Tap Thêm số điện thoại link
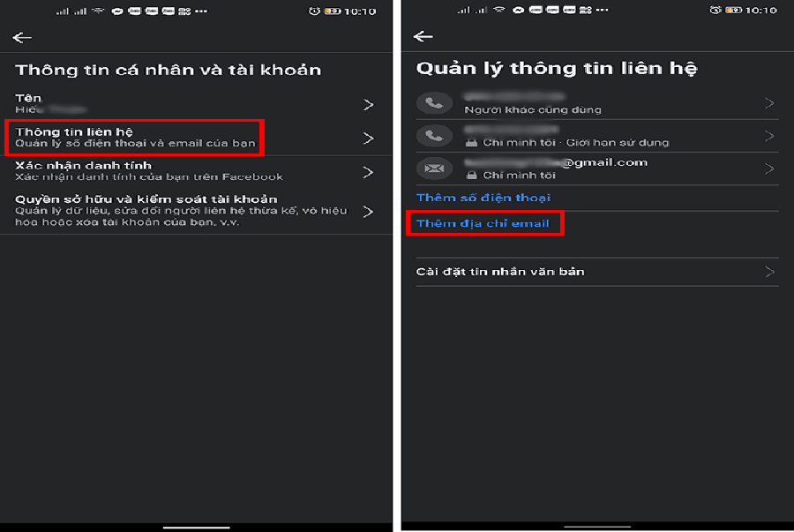 [483, 198]
